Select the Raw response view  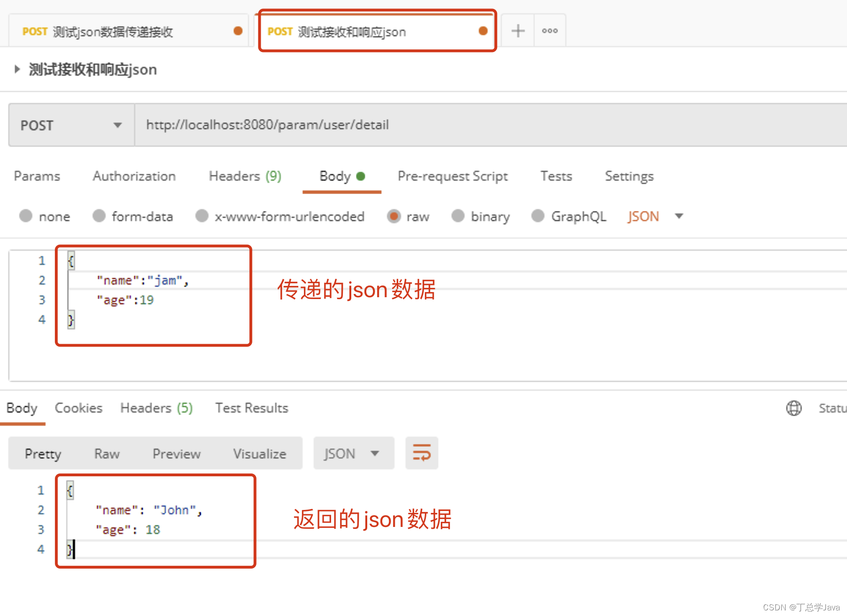coord(107,453)
